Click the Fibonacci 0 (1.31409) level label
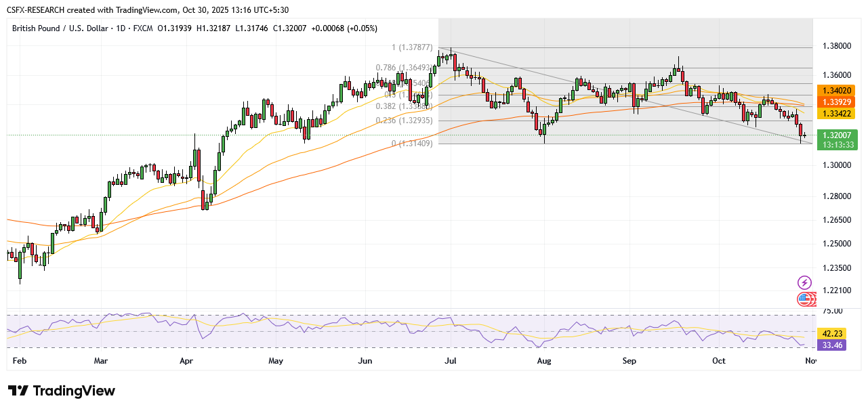Screen dimensions: 868x411 pos(411,144)
